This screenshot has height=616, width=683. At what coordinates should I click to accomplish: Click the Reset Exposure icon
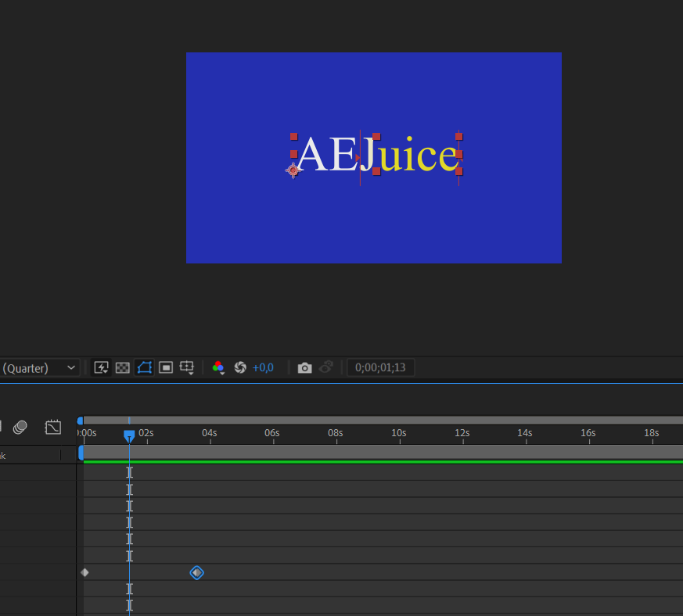(240, 368)
